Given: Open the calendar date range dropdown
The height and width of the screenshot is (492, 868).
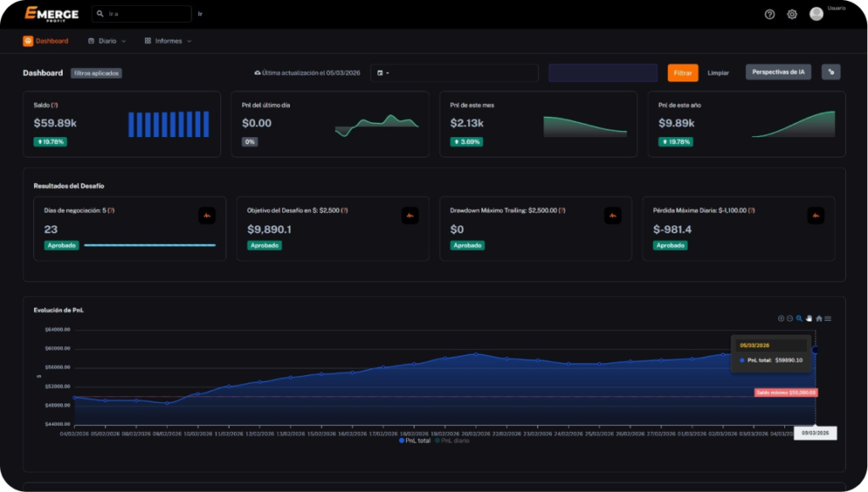Looking at the screenshot, I should click(382, 73).
